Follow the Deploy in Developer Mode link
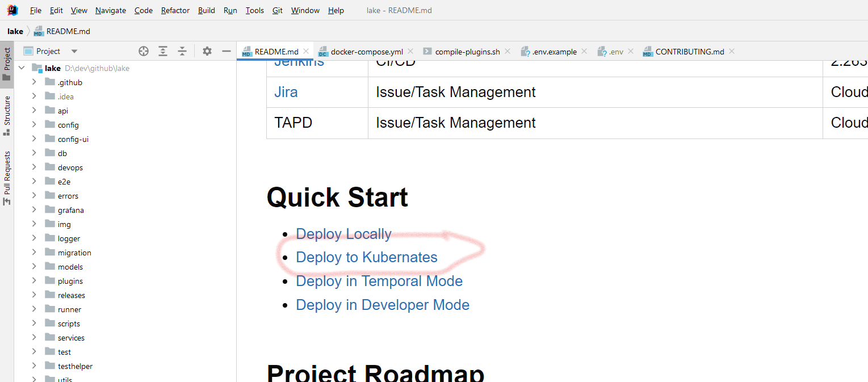 coord(383,305)
